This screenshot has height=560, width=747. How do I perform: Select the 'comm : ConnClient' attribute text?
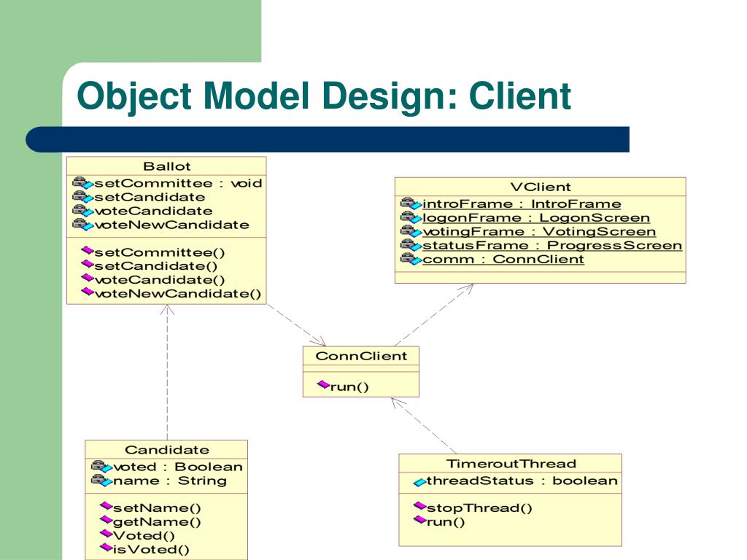(x=503, y=260)
